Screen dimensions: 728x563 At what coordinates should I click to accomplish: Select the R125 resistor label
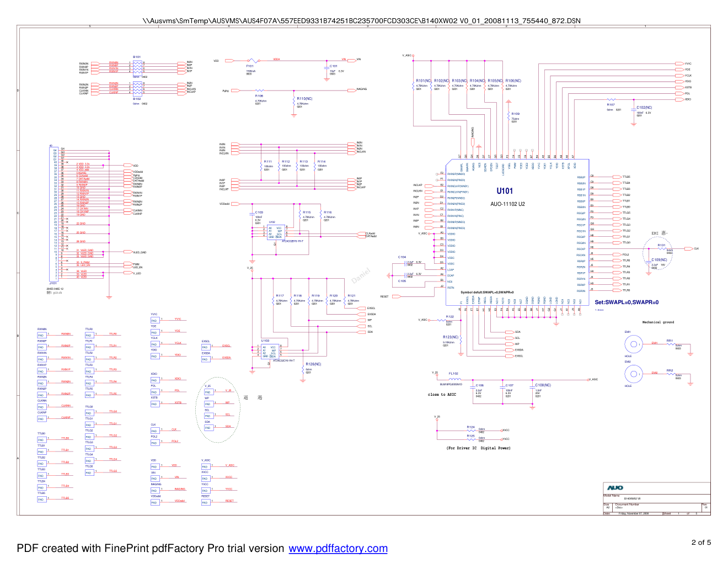470,436
